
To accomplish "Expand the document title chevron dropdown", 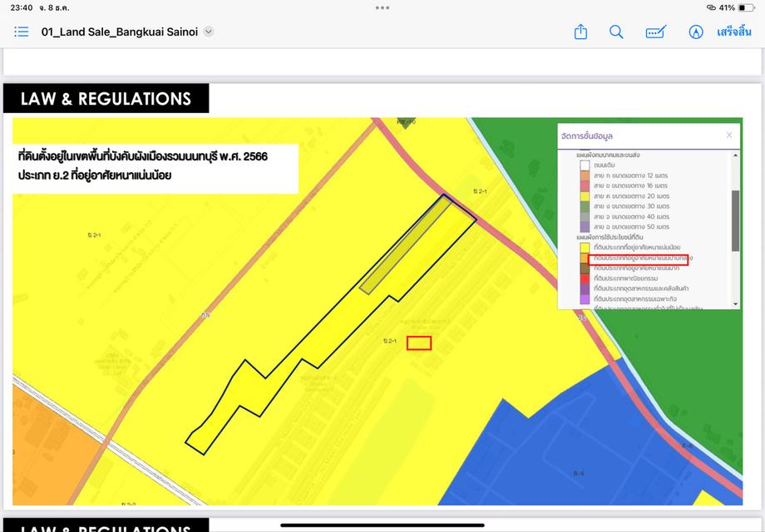I will point(209,32).
